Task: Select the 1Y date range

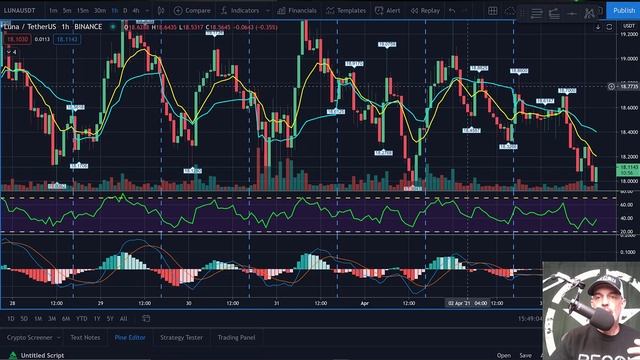Action: pos(97,319)
